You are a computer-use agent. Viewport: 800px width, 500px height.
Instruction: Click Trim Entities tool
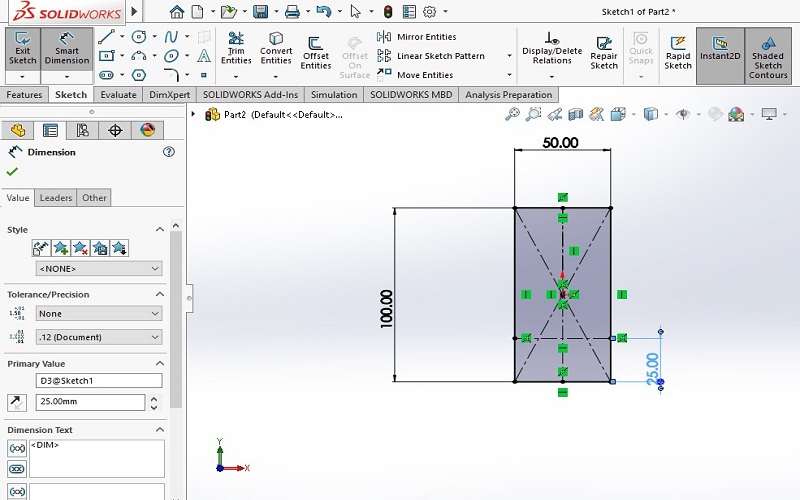(236, 48)
